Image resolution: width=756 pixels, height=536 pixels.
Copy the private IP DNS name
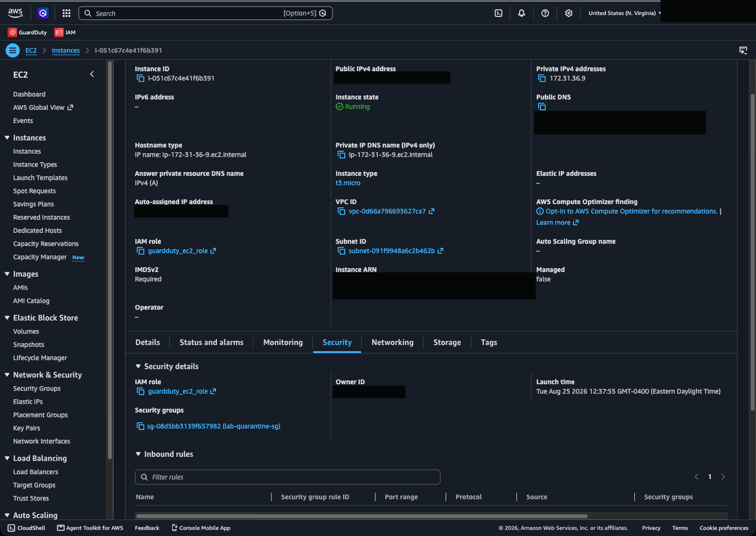pyautogui.click(x=341, y=155)
